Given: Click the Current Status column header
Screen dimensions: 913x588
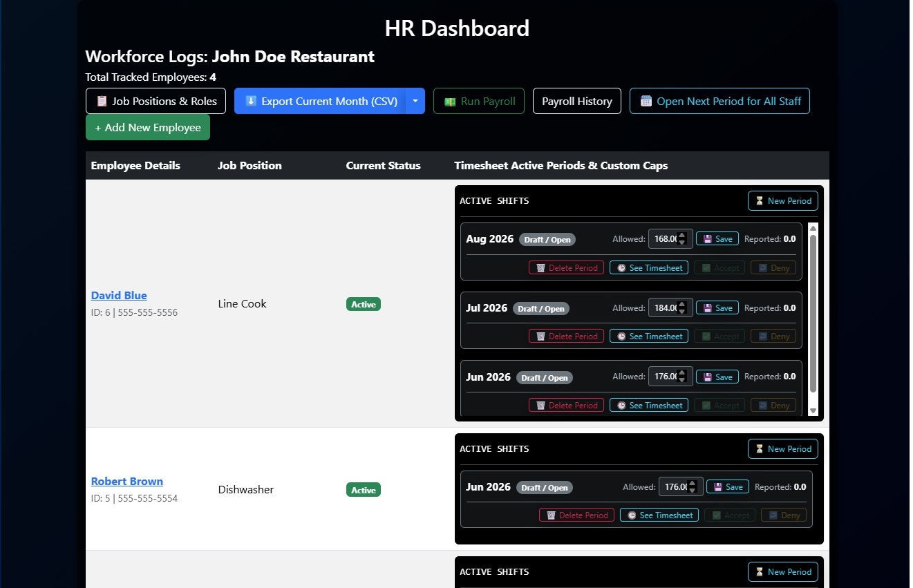Looking at the screenshot, I should (383, 165).
